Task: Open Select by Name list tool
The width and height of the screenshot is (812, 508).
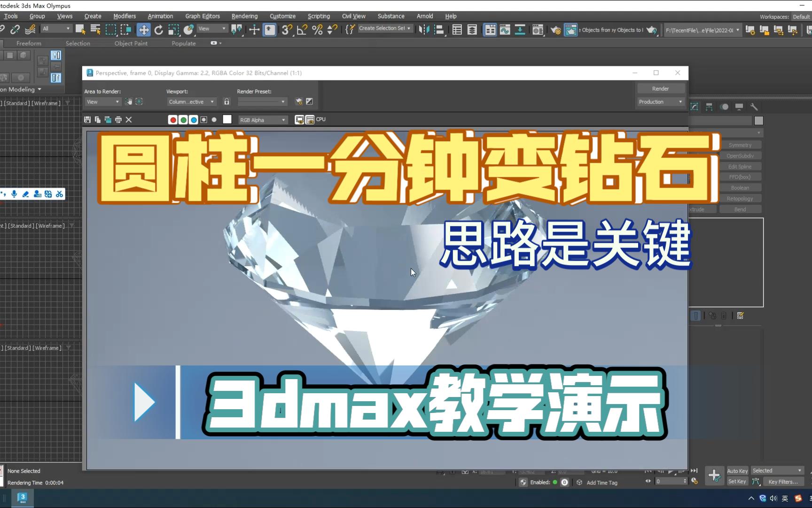Action: (95, 30)
